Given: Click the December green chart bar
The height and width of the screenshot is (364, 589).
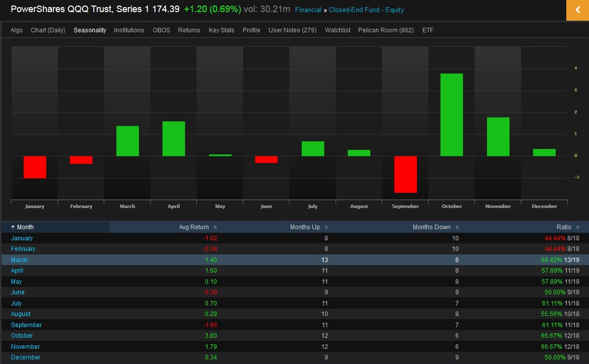Looking at the screenshot, I should [544, 152].
